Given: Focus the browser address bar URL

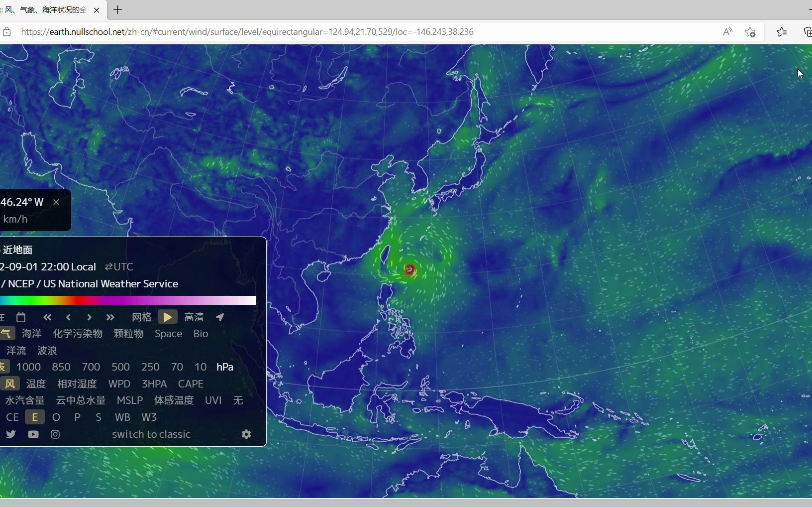Looking at the screenshot, I should [x=247, y=32].
